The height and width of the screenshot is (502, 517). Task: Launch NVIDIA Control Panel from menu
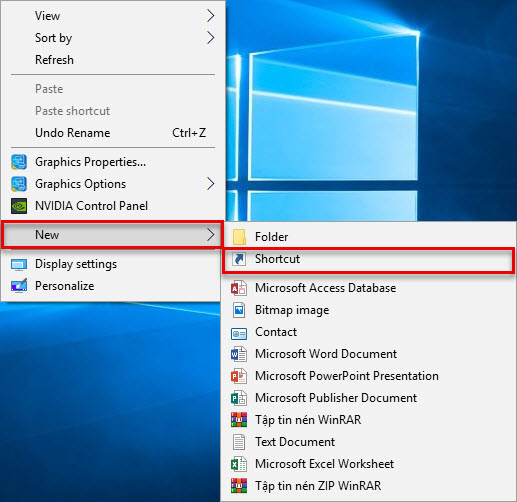pos(113,206)
